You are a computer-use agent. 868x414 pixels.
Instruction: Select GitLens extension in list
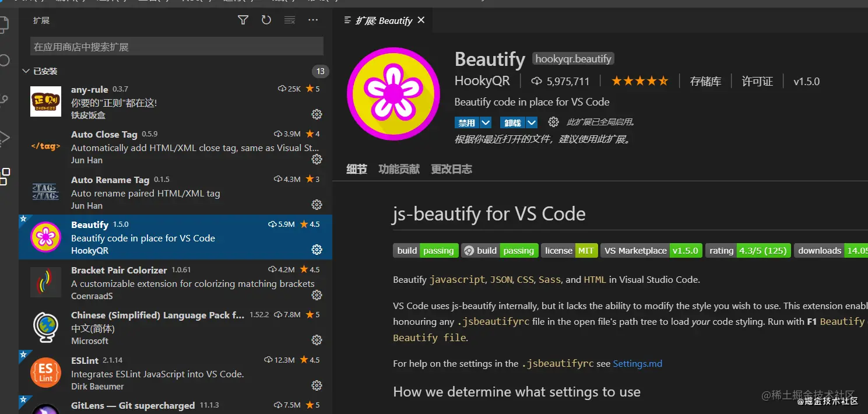[x=175, y=405]
